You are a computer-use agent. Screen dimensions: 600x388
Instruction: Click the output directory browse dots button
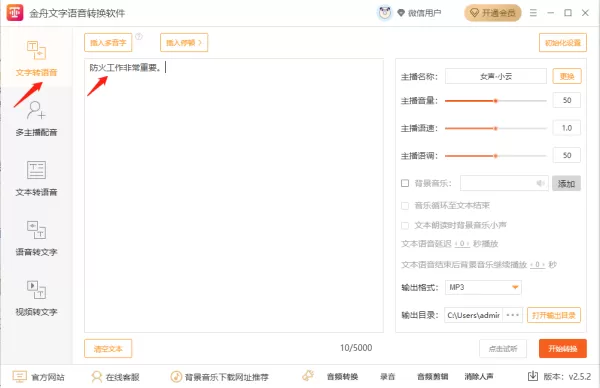512,315
